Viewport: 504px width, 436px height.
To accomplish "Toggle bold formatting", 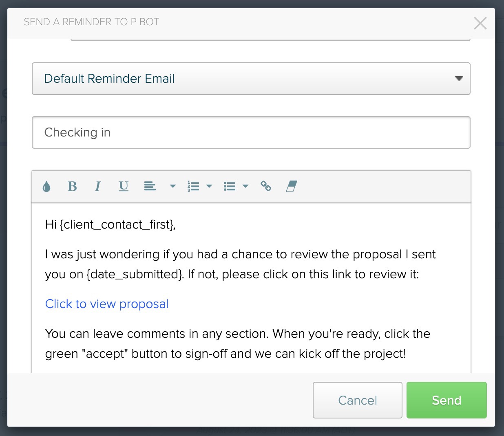I will (x=72, y=187).
